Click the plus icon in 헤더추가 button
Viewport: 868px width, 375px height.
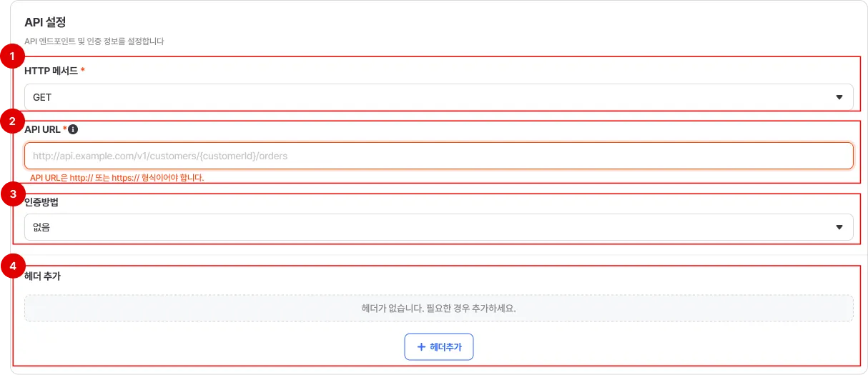click(421, 347)
